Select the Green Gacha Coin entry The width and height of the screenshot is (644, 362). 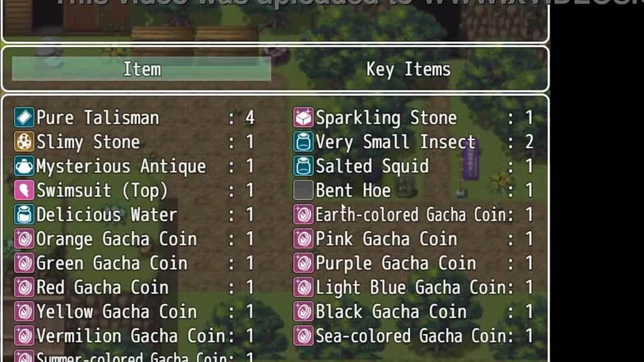(x=135, y=263)
